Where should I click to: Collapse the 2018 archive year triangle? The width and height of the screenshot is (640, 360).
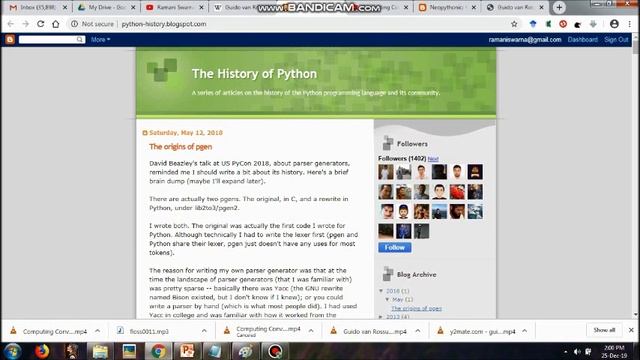click(381, 291)
